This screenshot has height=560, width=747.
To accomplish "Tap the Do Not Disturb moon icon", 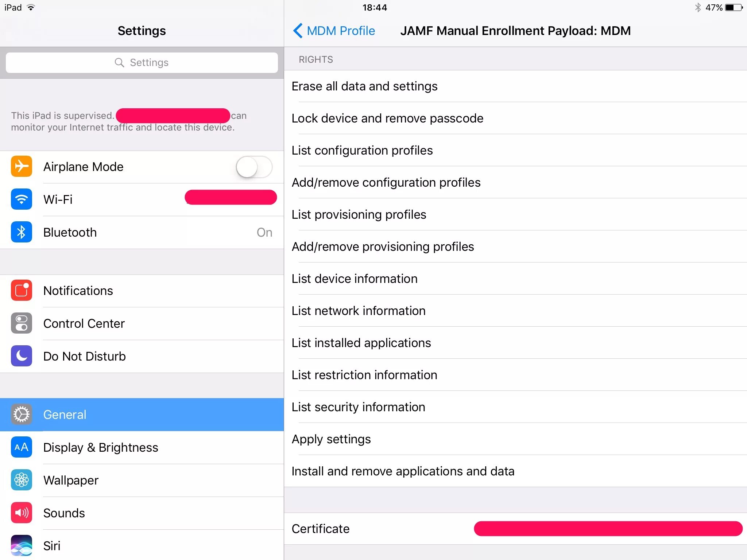I will click(x=22, y=356).
